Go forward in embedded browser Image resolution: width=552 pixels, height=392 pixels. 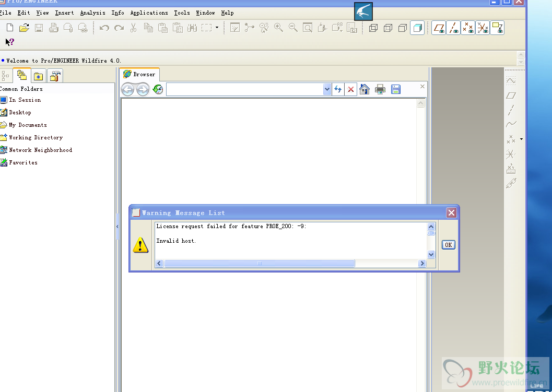coord(143,89)
